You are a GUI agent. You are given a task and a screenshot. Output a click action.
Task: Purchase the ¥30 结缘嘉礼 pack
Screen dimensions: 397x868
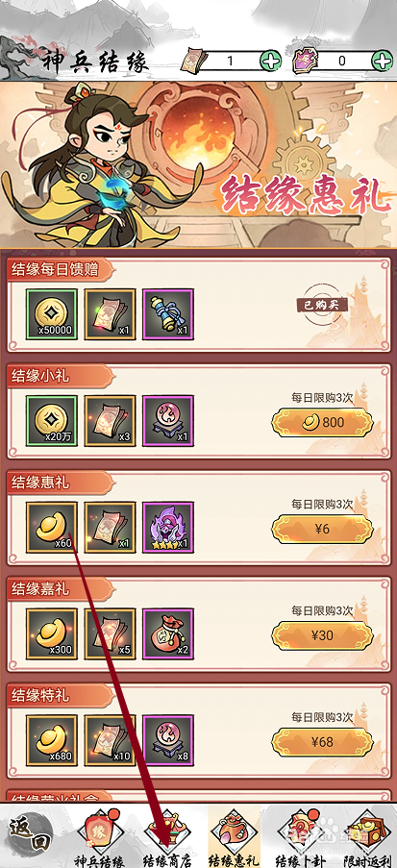pos(322,635)
